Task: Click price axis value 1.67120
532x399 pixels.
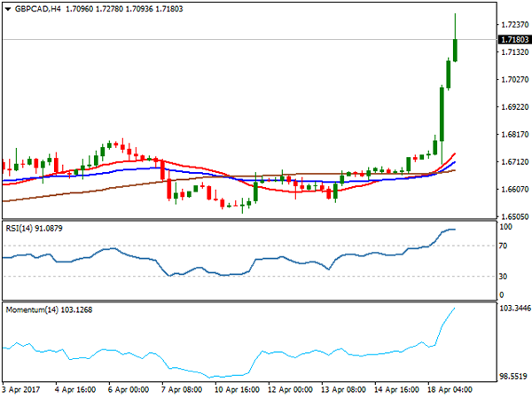Action: pos(514,162)
